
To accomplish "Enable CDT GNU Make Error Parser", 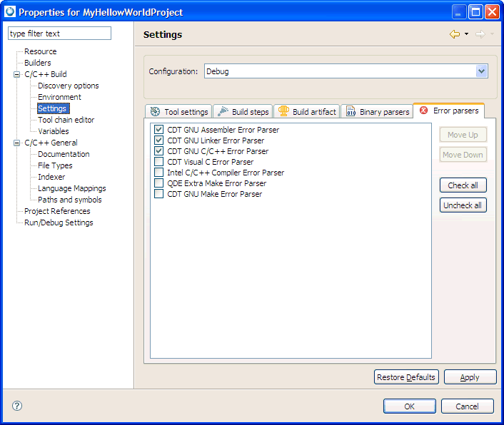I will (x=159, y=194).
